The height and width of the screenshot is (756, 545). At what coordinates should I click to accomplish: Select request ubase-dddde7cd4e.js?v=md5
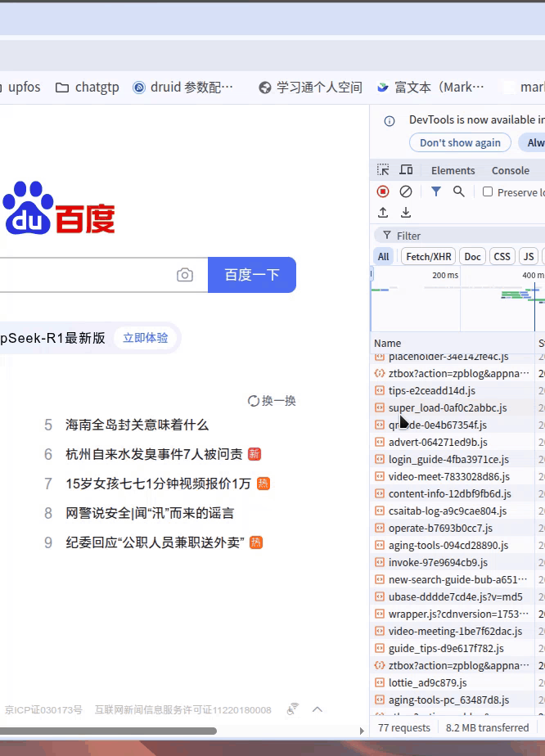coord(453,597)
